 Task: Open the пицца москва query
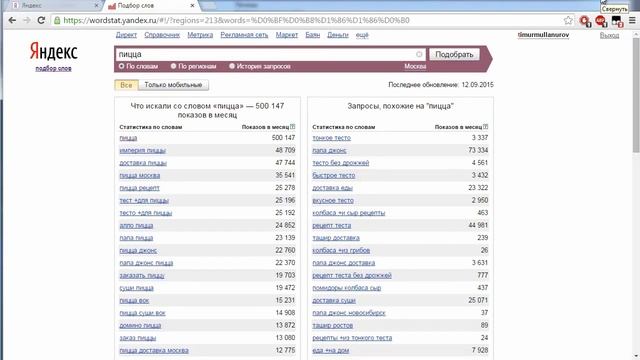tap(140, 176)
